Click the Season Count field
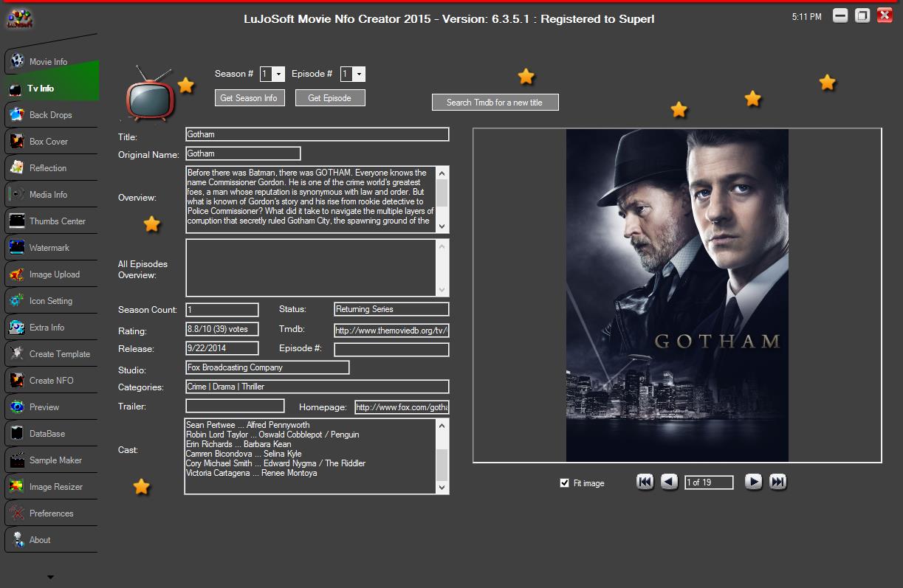The height and width of the screenshot is (588, 903). point(222,310)
